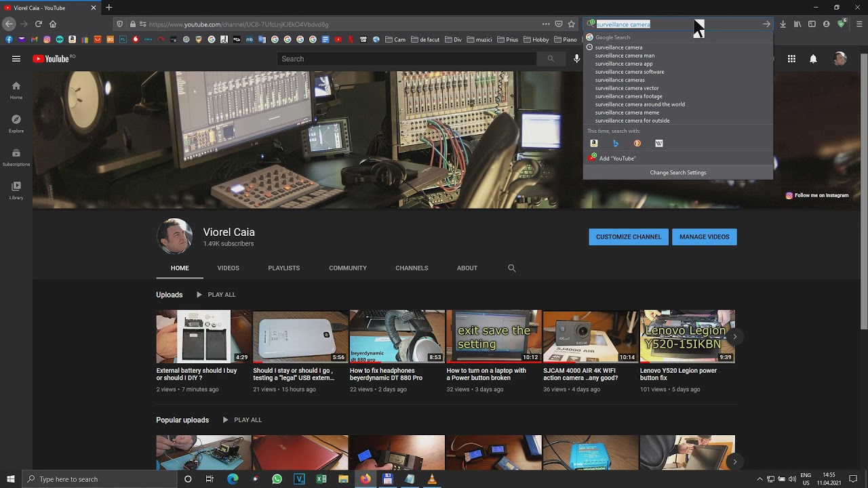Viewport: 868px width, 488px height.
Task: Open the ABOUT channel tab
Action: tap(467, 268)
